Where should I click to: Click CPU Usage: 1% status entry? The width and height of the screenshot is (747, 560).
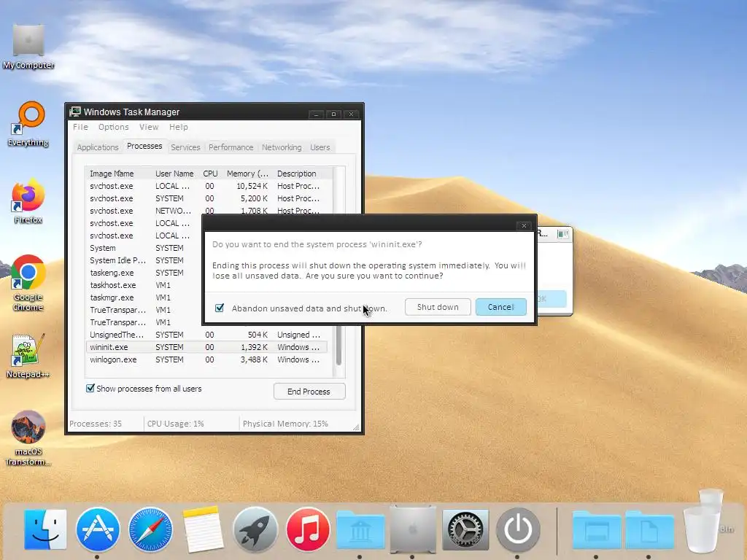point(175,424)
